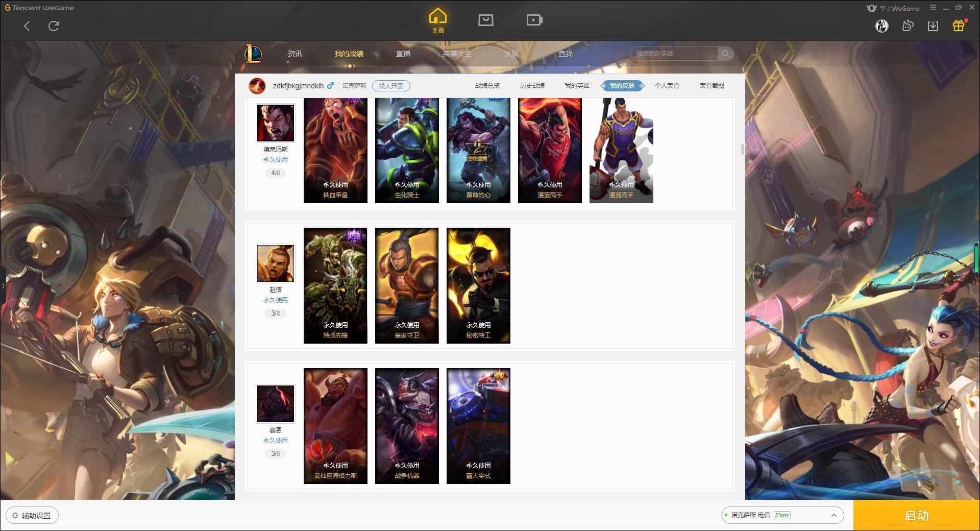Open the 资讯 tab

pyautogui.click(x=295, y=54)
